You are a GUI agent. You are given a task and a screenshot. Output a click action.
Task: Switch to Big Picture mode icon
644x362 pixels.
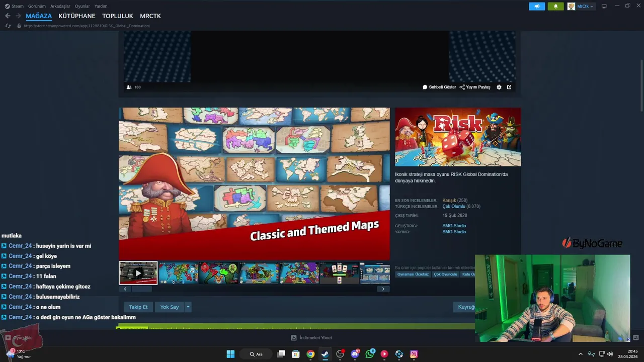tap(604, 6)
